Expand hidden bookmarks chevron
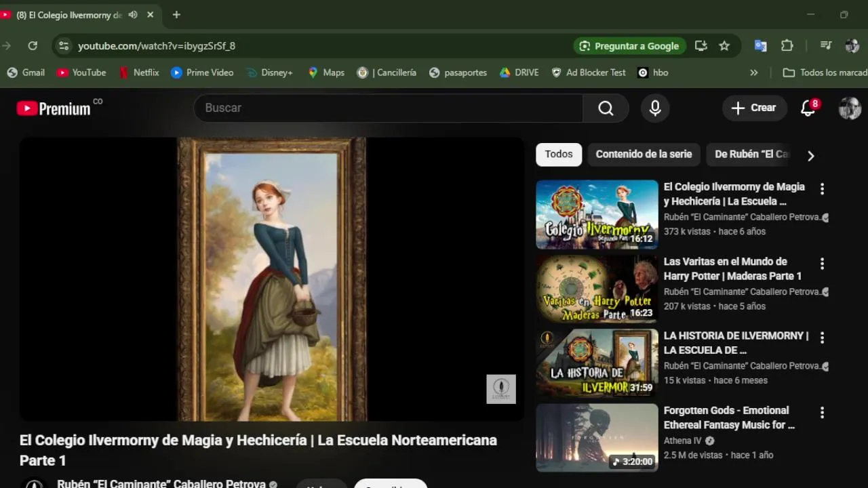This screenshot has height=488, width=868. tap(753, 73)
